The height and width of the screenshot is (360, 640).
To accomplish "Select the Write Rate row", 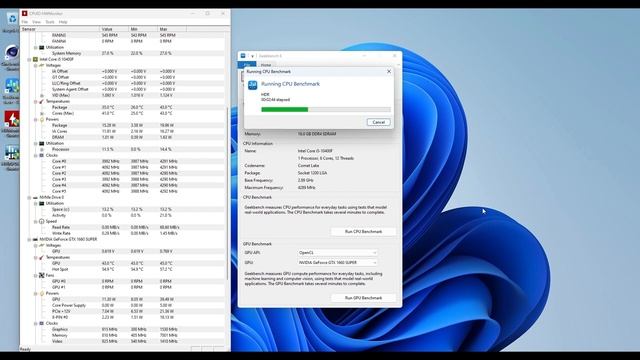I will point(122,233).
